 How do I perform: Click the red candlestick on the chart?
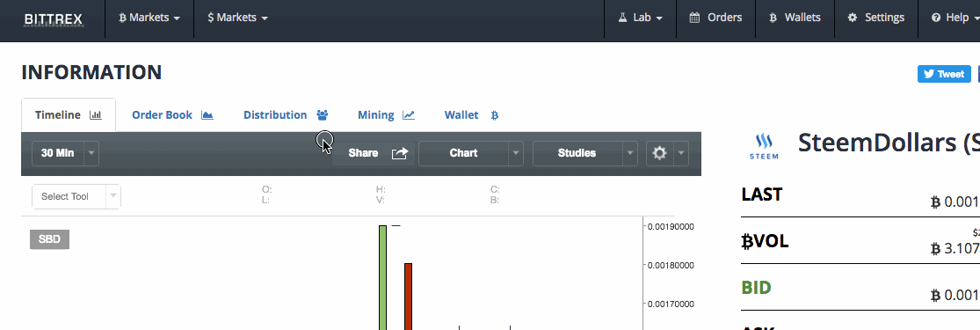click(408, 297)
